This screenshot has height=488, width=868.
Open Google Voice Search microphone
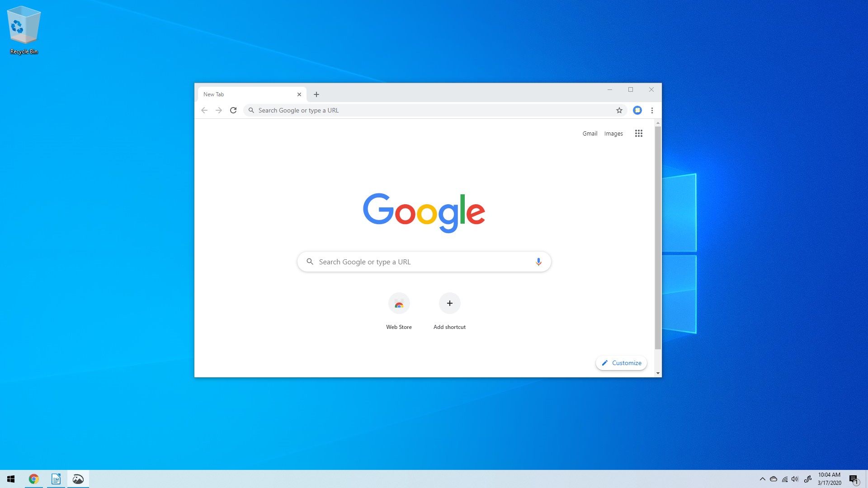pyautogui.click(x=538, y=261)
